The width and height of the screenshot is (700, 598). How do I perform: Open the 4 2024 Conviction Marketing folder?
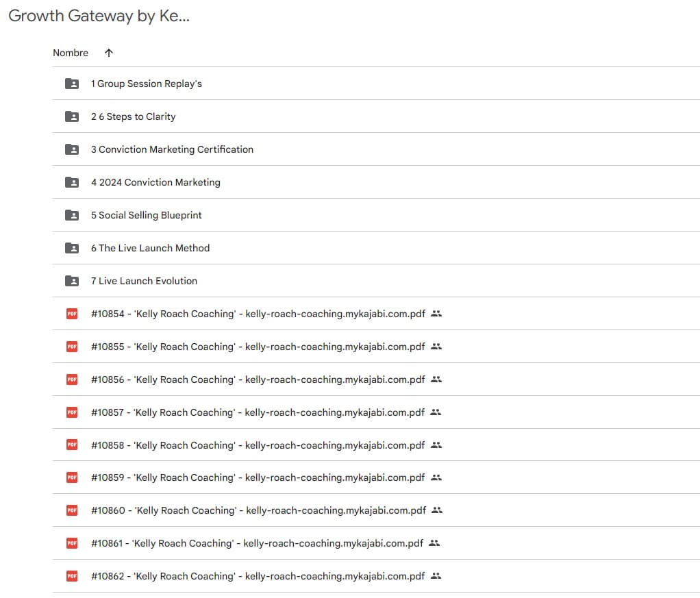pyautogui.click(x=155, y=182)
